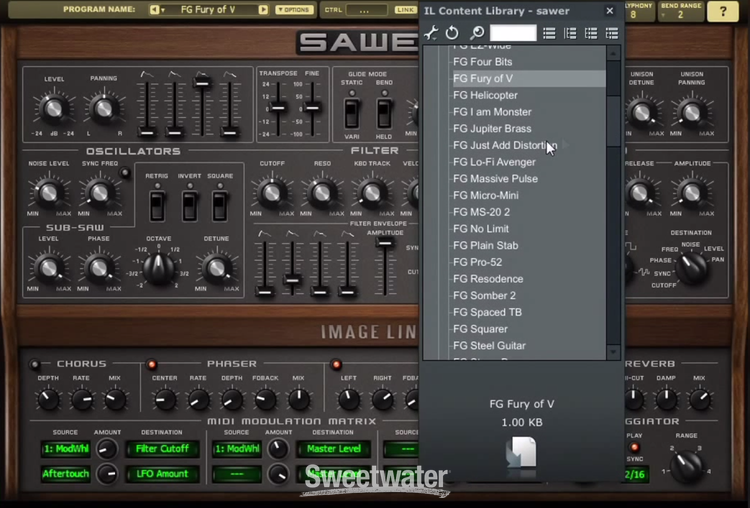Flip the RETRIG oscillator switch

point(157,206)
